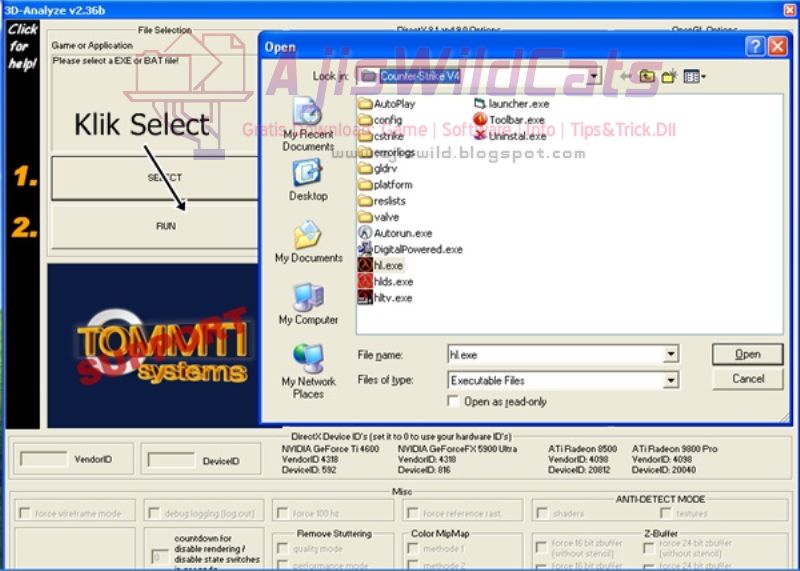The width and height of the screenshot is (800, 571).
Task: Open the cstrike folder
Action: (381, 136)
